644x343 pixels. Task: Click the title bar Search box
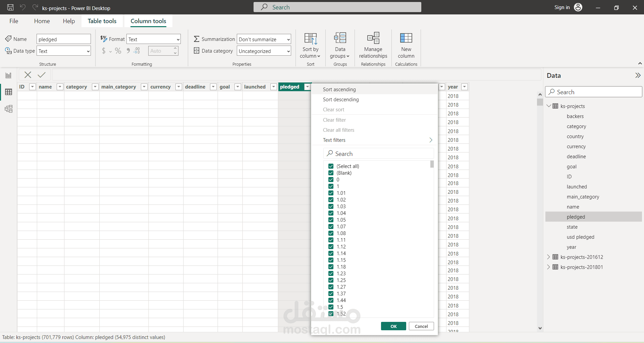337,7
